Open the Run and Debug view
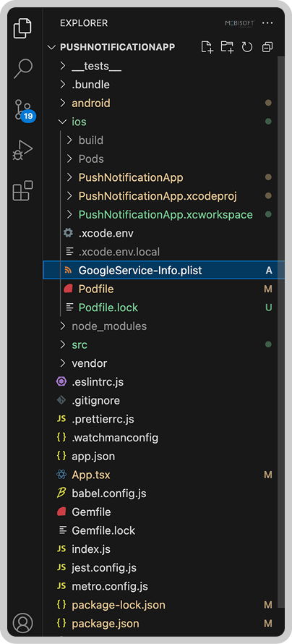The height and width of the screenshot is (644, 292). click(x=22, y=151)
